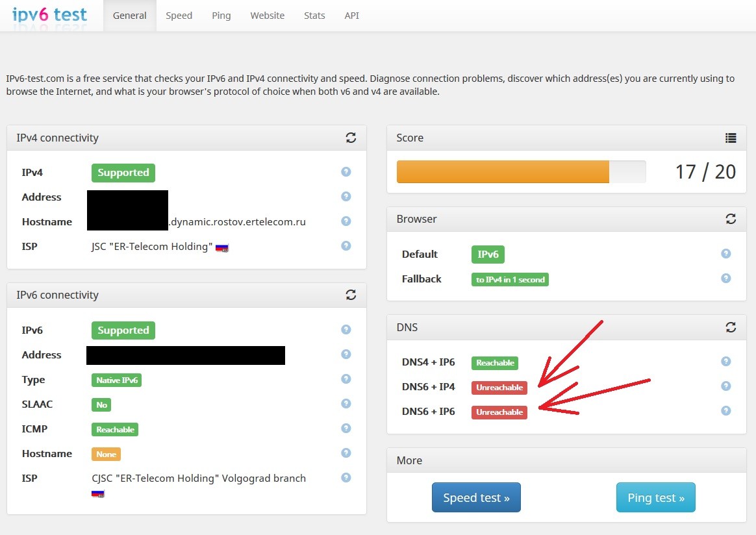The image size is (756, 535).
Task: Open help for IPv6 Hostname None row
Action: pyautogui.click(x=346, y=453)
